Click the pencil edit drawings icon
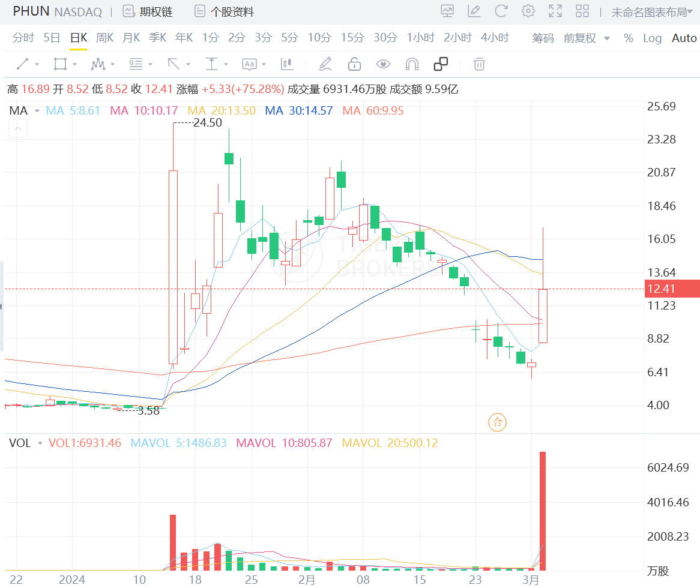The width and height of the screenshot is (700, 588). [x=325, y=64]
